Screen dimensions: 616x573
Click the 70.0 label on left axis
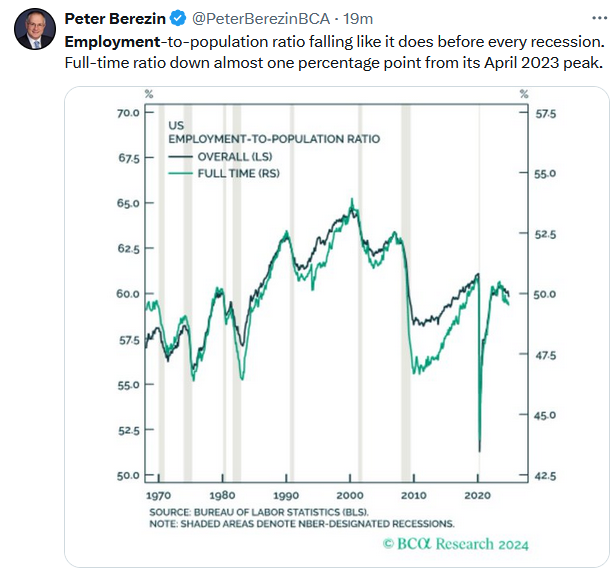point(129,113)
